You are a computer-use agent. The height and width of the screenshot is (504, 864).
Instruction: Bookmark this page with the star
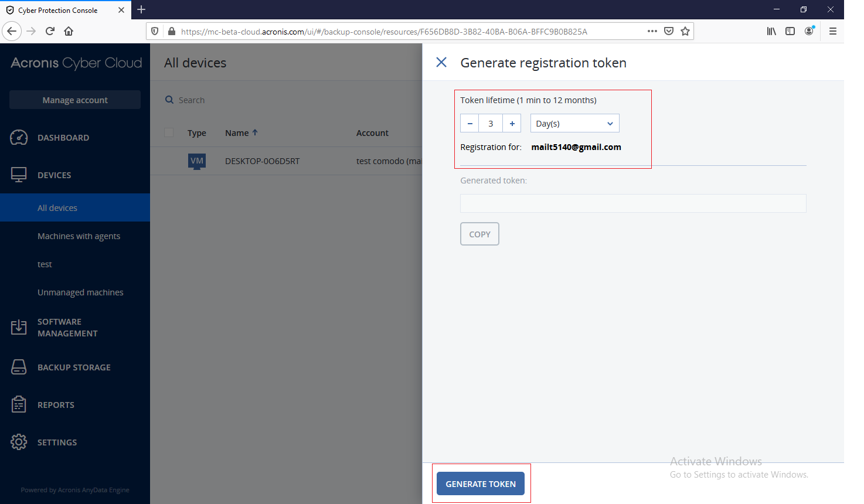coord(685,31)
